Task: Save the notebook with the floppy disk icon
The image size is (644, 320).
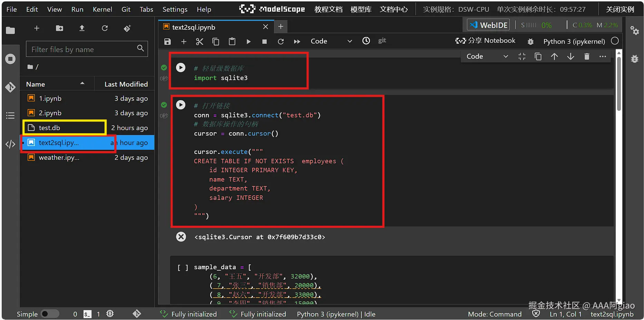Action: pos(167,41)
